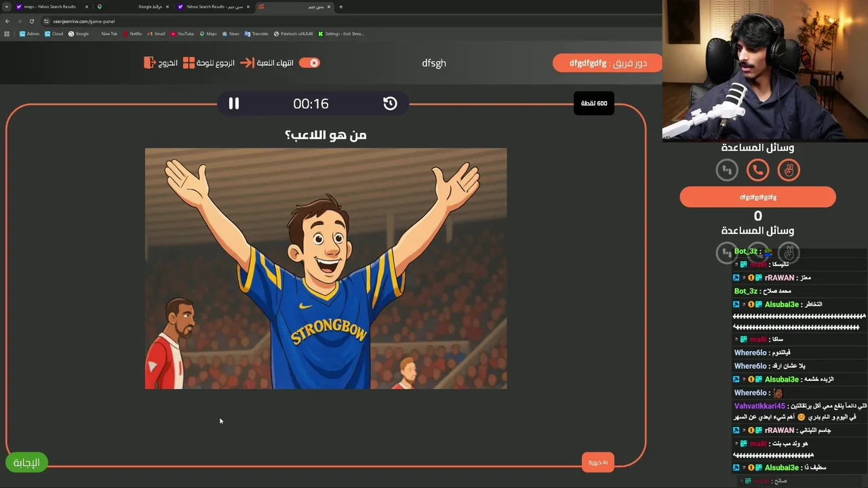
Task: Click the 600 points badge
Action: click(x=594, y=103)
